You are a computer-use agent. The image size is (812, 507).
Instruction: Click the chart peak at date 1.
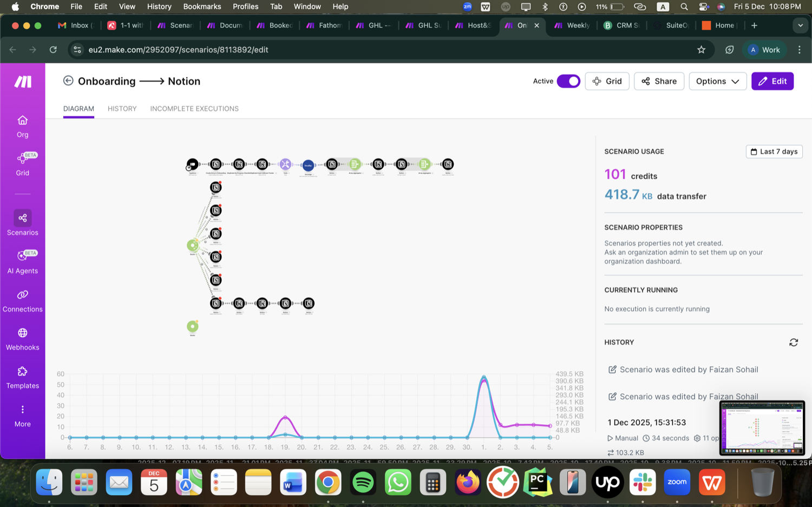tap(484, 378)
